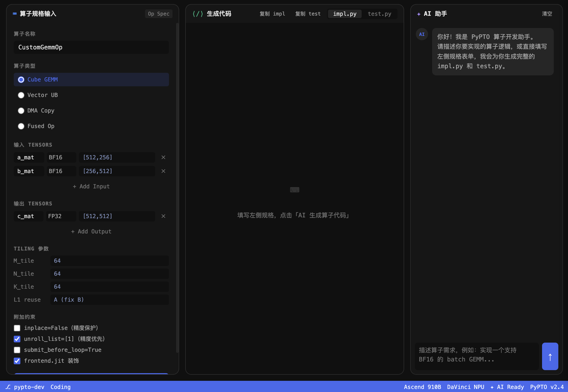This screenshot has height=392, width=568.
Task: Edit the a_mat tensor name field
Action: 29,157
